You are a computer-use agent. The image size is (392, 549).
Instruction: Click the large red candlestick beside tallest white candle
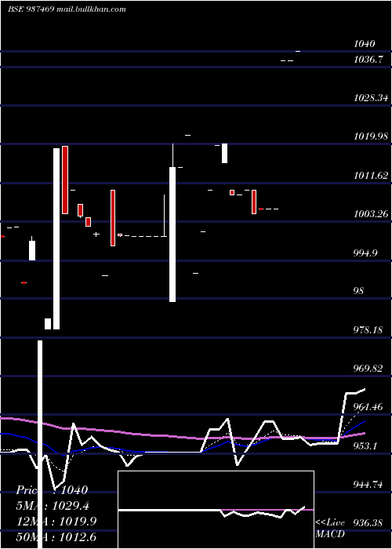65,180
